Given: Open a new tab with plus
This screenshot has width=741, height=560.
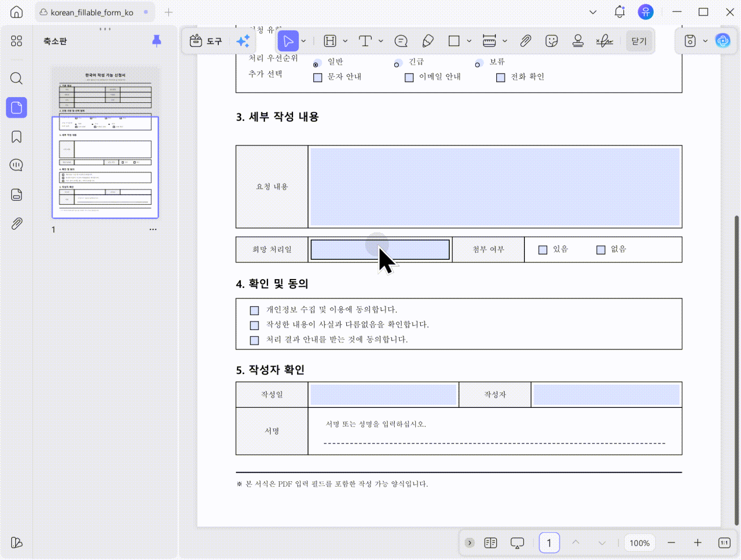Looking at the screenshot, I should [169, 12].
